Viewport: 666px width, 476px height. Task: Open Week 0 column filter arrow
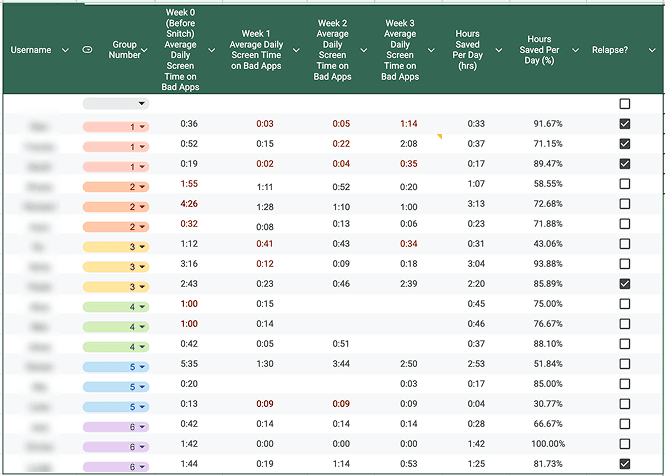pyautogui.click(x=211, y=50)
